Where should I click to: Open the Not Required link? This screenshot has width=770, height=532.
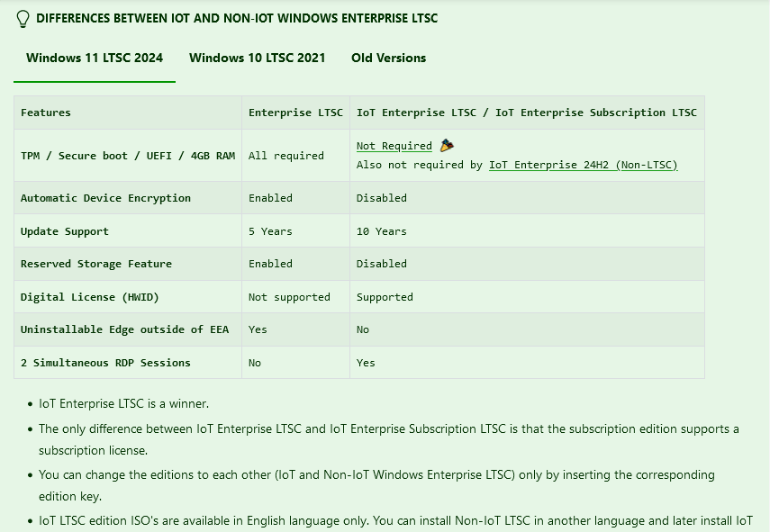tap(394, 146)
